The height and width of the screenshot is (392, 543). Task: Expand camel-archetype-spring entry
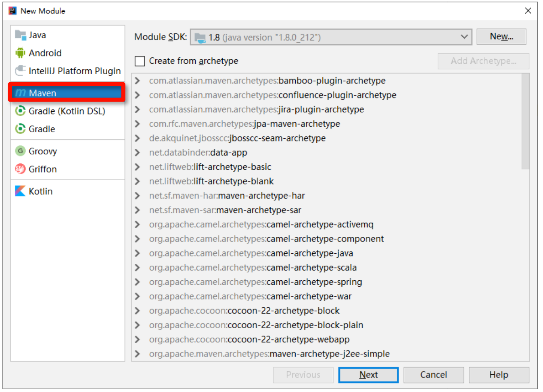pyautogui.click(x=138, y=282)
